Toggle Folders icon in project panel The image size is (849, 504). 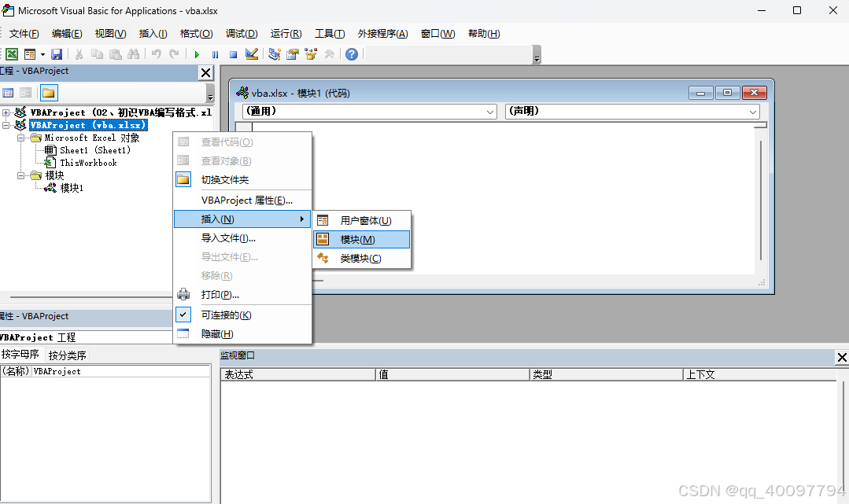coord(49,93)
